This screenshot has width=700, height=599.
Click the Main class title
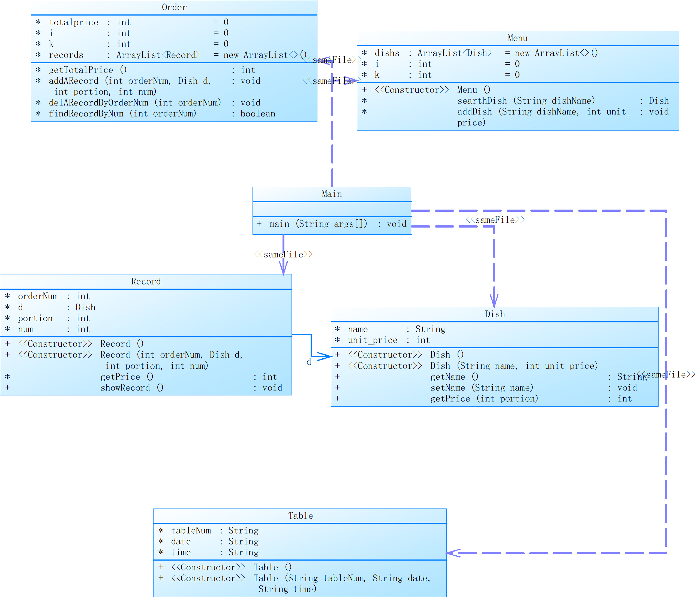click(x=332, y=194)
